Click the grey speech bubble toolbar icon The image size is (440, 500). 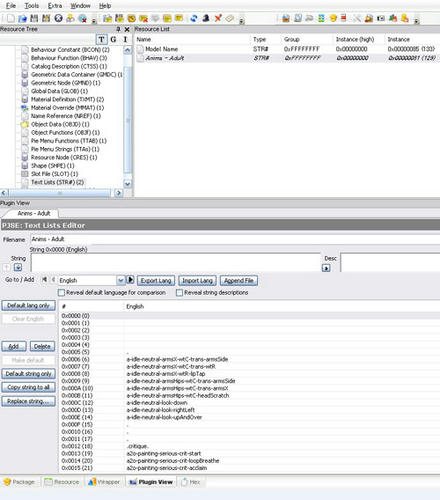point(155,18)
